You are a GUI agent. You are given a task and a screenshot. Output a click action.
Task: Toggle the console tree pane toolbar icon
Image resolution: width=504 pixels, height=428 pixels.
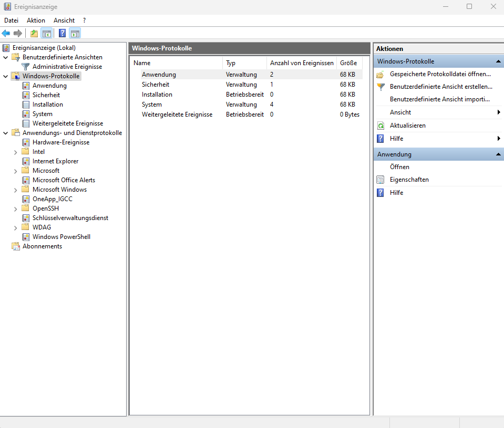point(47,34)
